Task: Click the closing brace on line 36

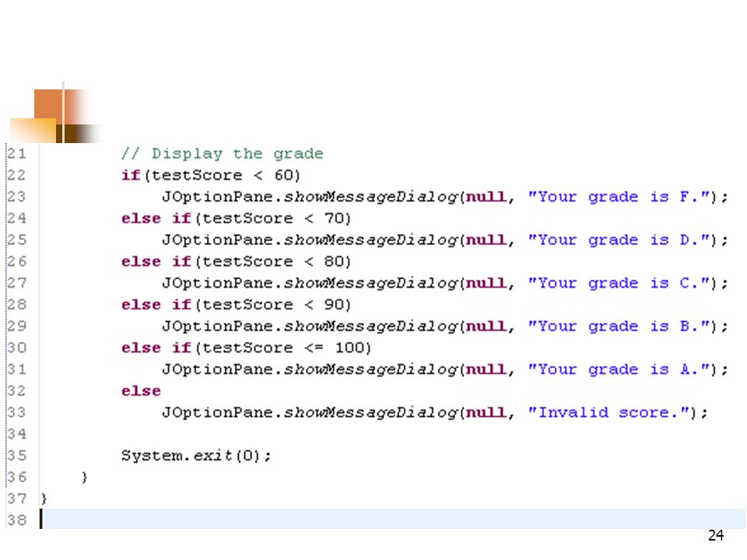Action: [84, 477]
